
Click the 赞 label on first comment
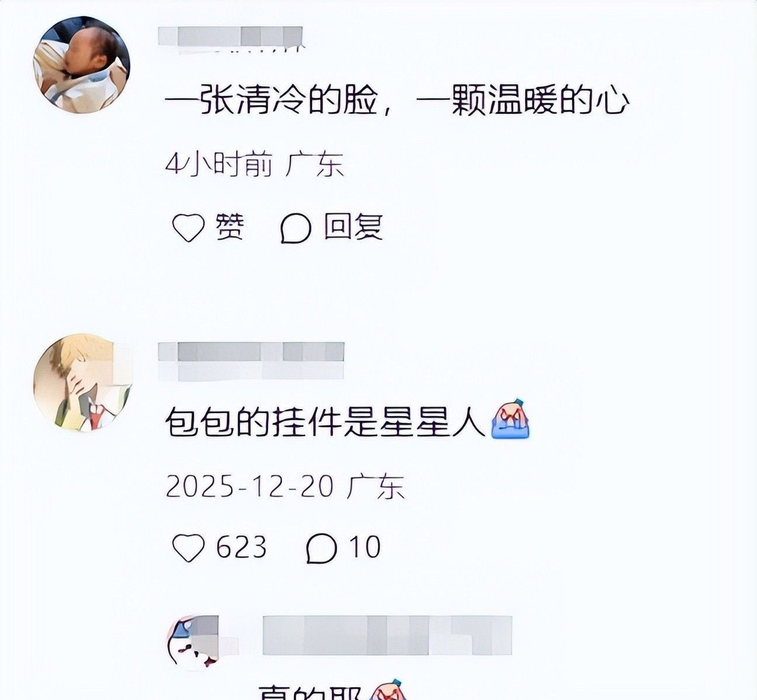[x=230, y=227]
